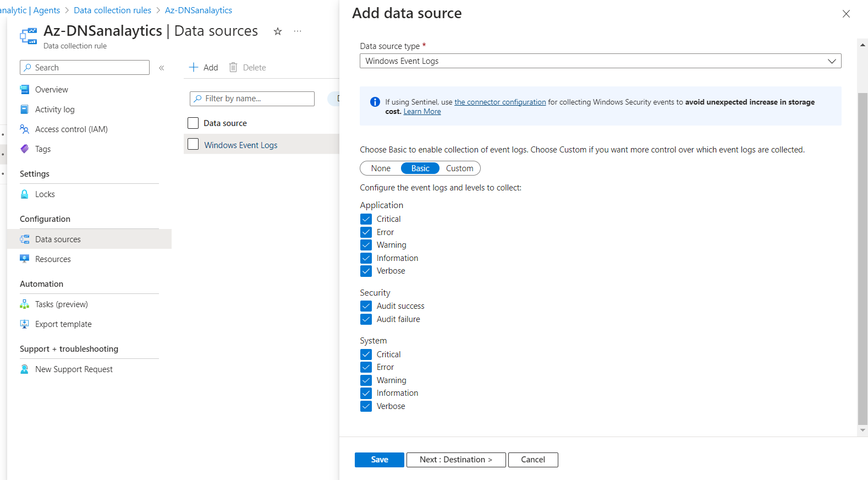
Task: Open the more options ellipsis menu
Action: pos(298,31)
